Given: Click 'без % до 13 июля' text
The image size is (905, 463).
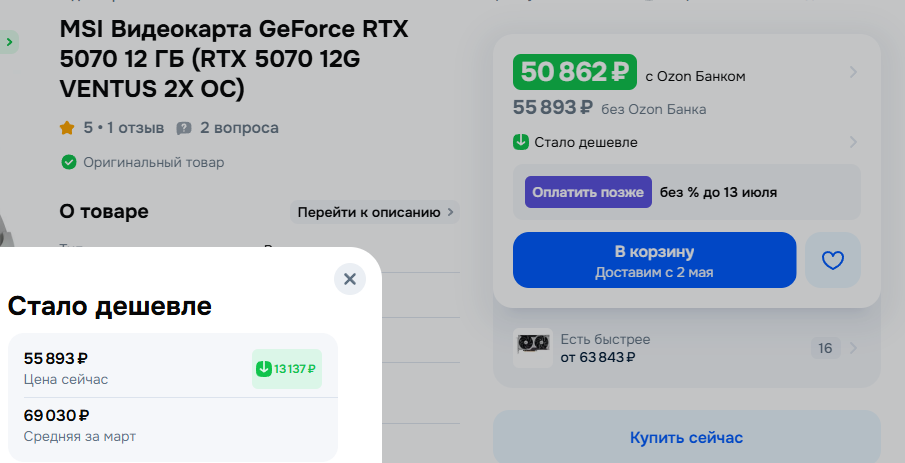Looking at the screenshot, I should pos(718,192).
